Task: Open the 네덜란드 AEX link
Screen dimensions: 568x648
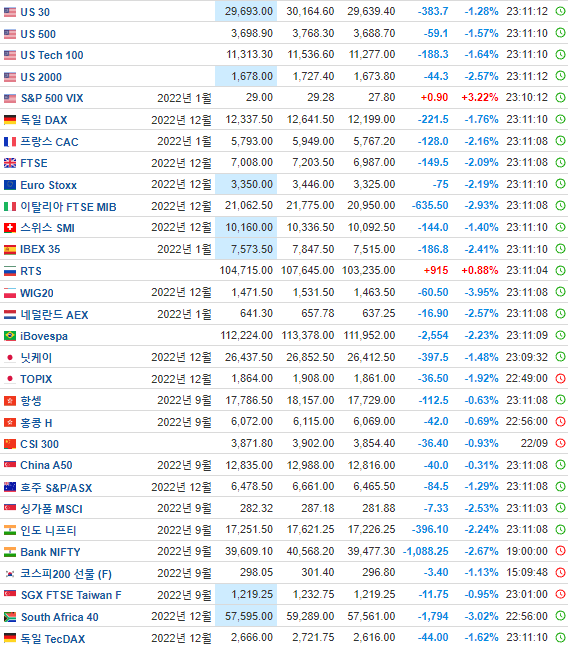Action: coord(54,314)
